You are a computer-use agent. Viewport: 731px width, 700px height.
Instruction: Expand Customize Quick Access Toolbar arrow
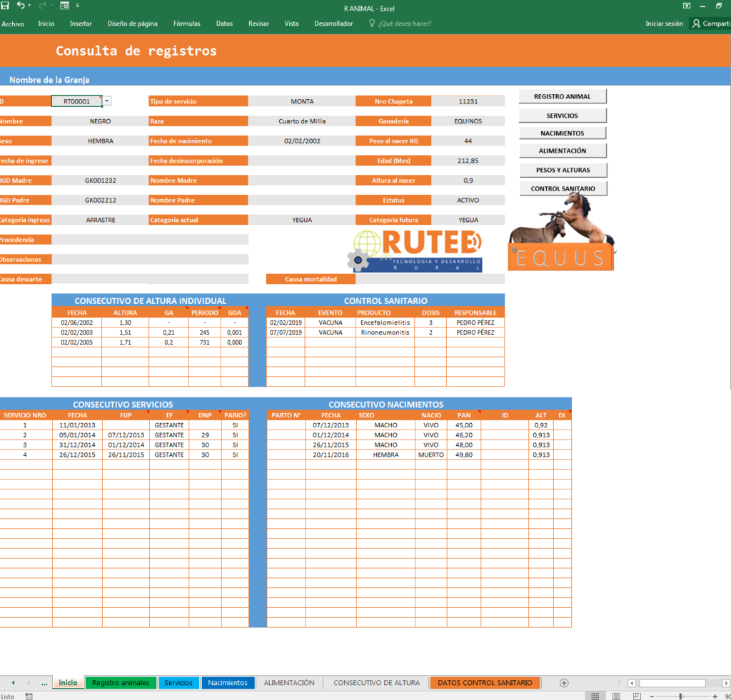pos(79,6)
